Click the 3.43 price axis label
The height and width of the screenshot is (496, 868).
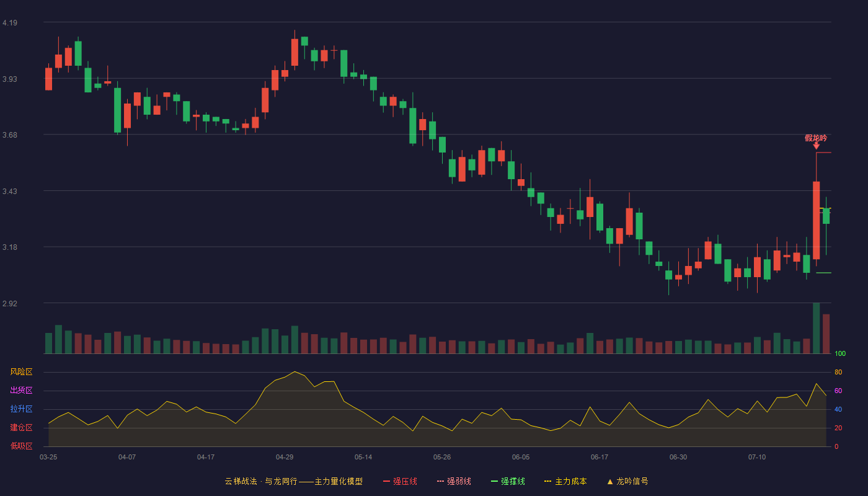tap(10, 192)
